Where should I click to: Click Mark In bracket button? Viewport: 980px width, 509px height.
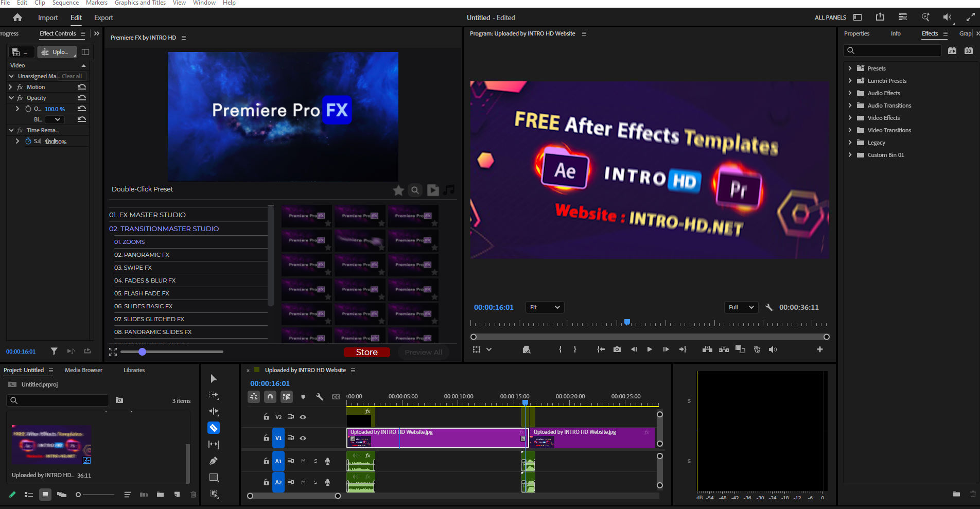point(560,349)
